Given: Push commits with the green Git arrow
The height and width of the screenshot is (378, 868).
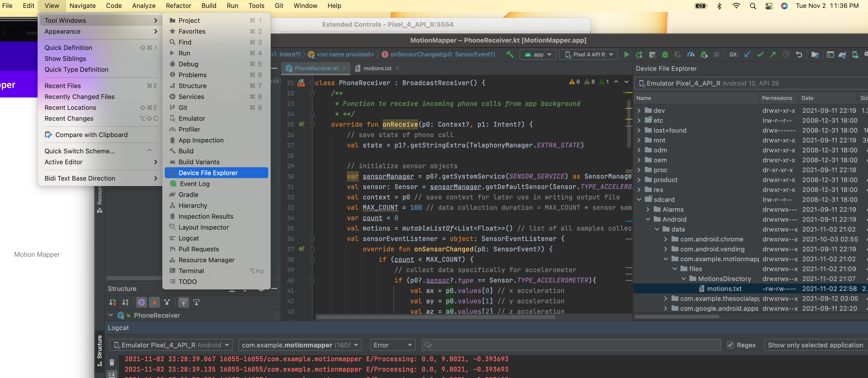Looking at the screenshot, I should (x=773, y=54).
